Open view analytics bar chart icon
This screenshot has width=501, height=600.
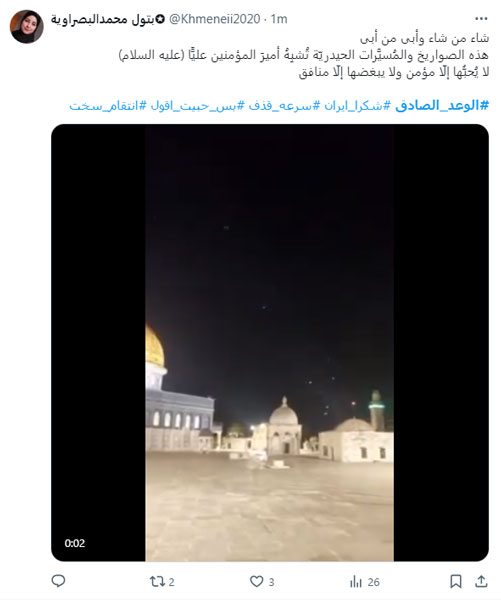(x=356, y=582)
